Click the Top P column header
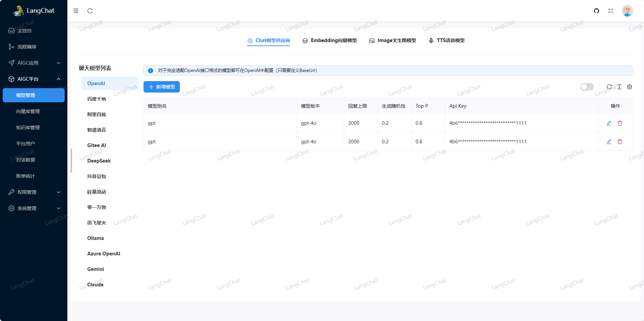The image size is (644, 321). (x=428, y=106)
